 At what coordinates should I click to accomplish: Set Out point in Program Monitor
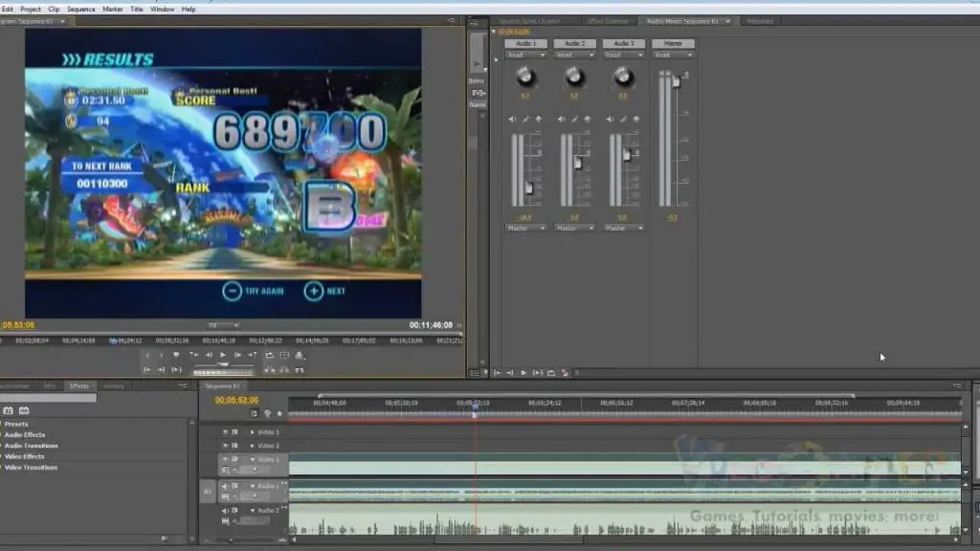tap(161, 355)
